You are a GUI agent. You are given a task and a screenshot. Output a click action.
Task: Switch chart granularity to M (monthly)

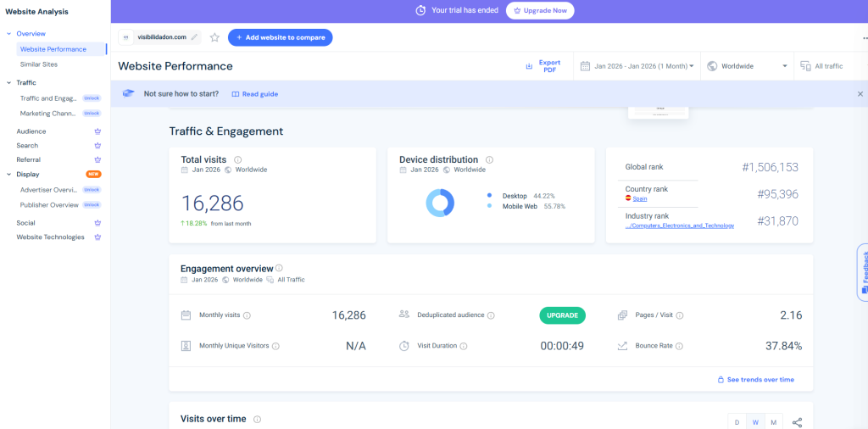773,422
